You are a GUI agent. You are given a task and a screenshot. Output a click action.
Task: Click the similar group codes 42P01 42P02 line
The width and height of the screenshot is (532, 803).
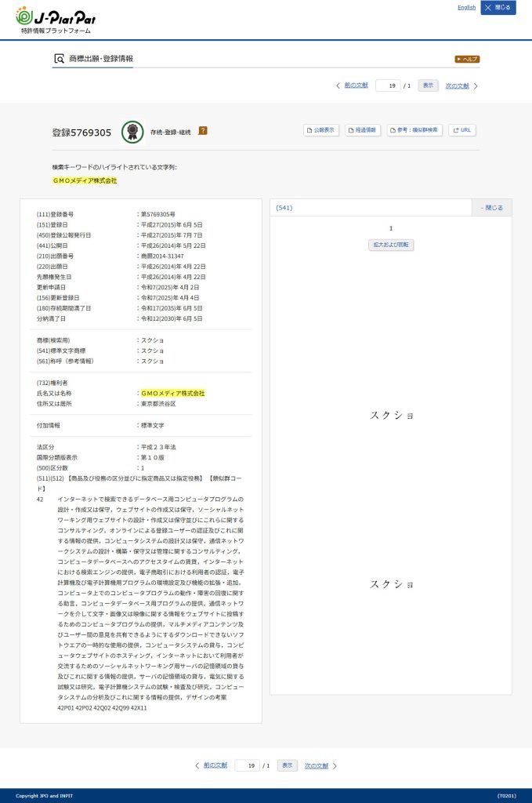(x=102, y=708)
